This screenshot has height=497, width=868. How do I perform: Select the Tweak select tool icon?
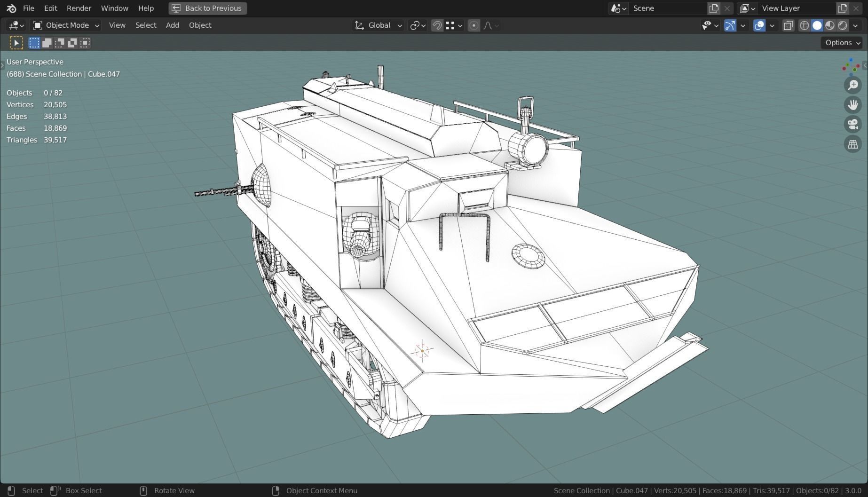[x=16, y=43]
